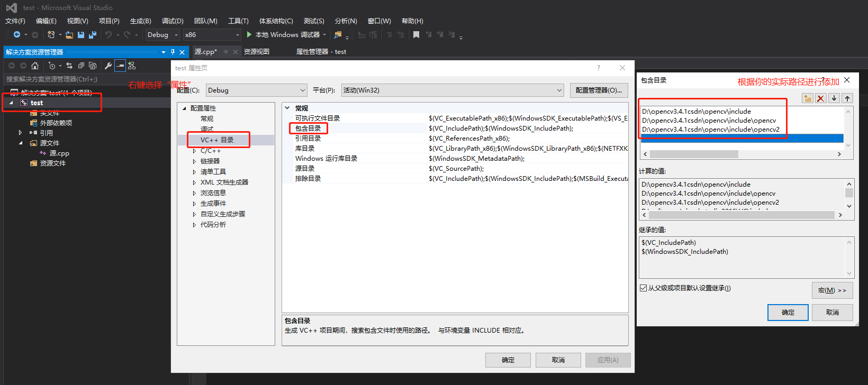The width and height of the screenshot is (868, 385).
Task: Click 确定 in the test property page
Action: pos(508,360)
